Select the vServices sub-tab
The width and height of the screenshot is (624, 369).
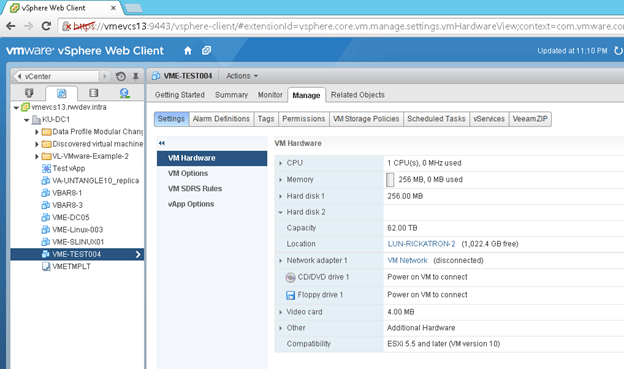489,119
